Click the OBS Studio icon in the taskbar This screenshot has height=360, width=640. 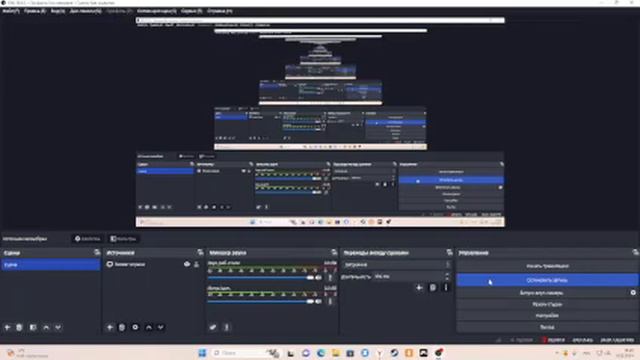pyautogui.click(x=439, y=353)
